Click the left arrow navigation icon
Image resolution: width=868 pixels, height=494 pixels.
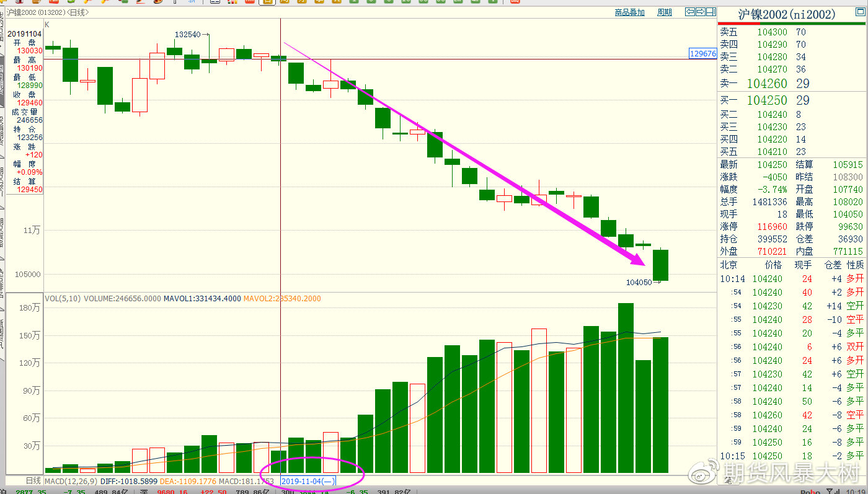pyautogui.click(x=690, y=12)
